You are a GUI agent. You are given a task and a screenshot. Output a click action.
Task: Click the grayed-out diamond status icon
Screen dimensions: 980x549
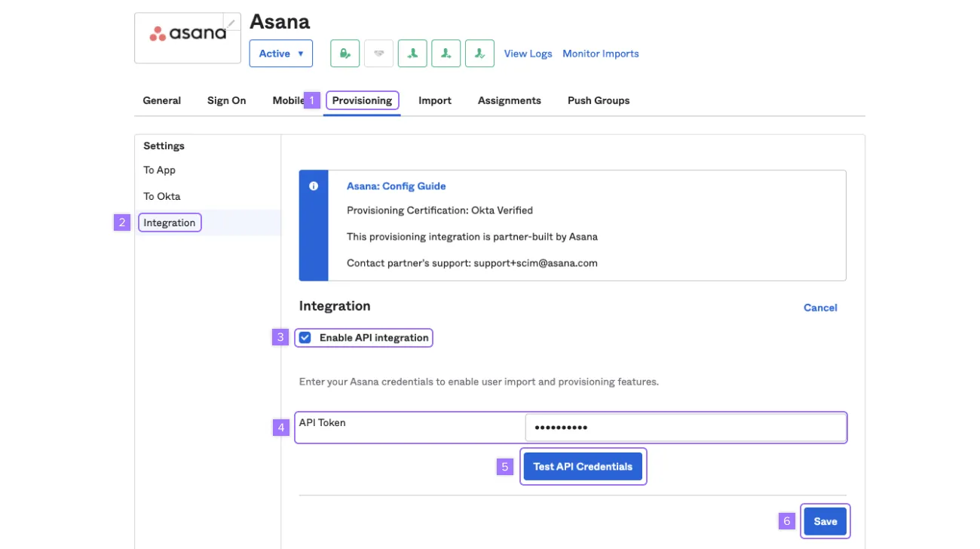(378, 53)
